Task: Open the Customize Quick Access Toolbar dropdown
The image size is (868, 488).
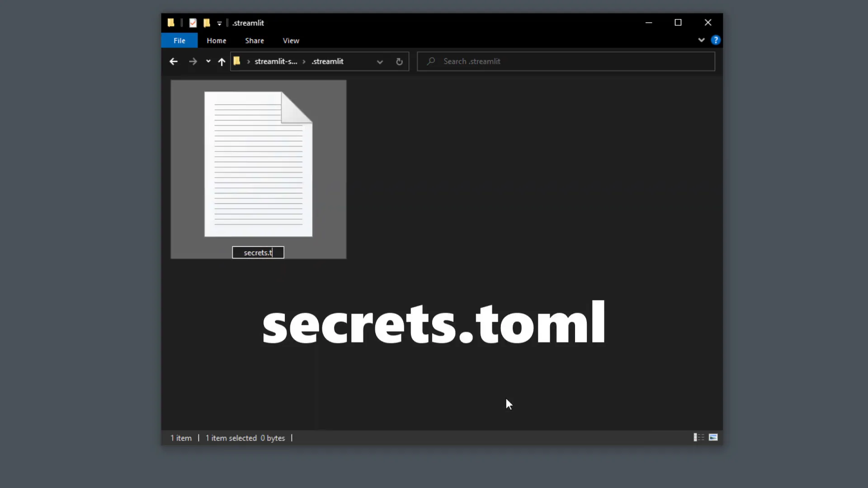Action: coord(219,23)
